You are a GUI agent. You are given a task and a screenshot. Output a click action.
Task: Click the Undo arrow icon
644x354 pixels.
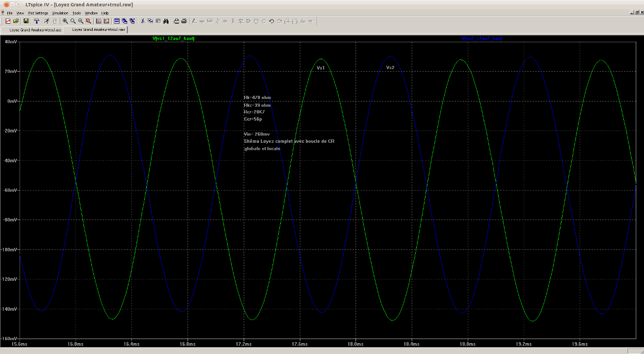point(272,21)
